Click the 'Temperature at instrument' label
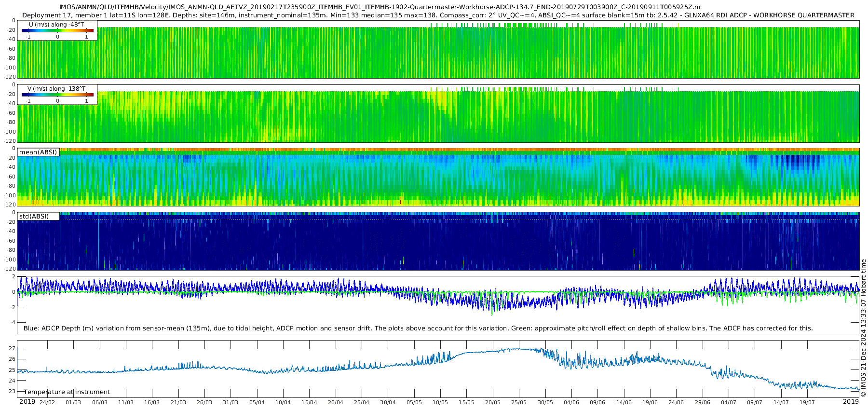The image size is (868, 410). (x=67, y=392)
